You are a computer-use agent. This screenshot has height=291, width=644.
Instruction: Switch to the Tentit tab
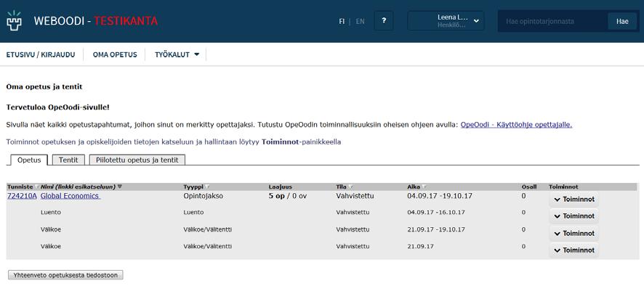point(68,160)
